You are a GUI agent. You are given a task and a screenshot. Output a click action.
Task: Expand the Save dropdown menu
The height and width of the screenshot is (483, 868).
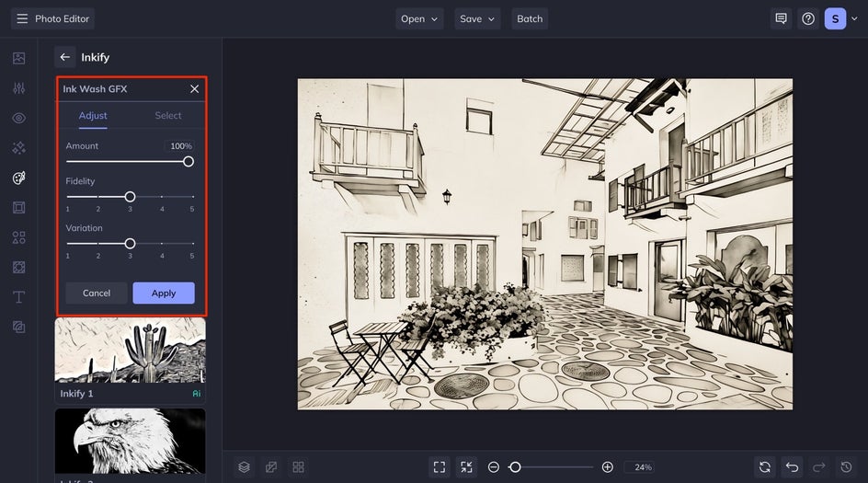pos(477,18)
